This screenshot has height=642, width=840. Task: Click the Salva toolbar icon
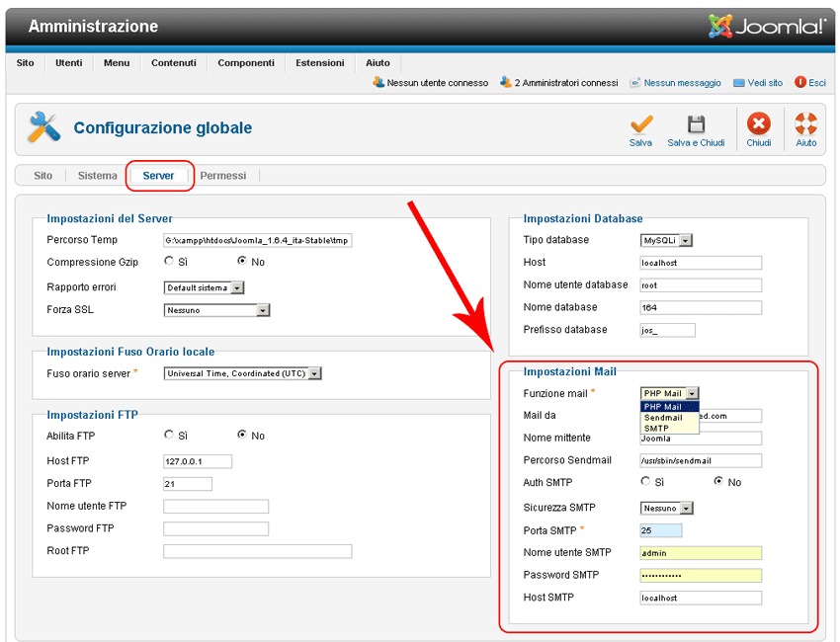coord(640,123)
